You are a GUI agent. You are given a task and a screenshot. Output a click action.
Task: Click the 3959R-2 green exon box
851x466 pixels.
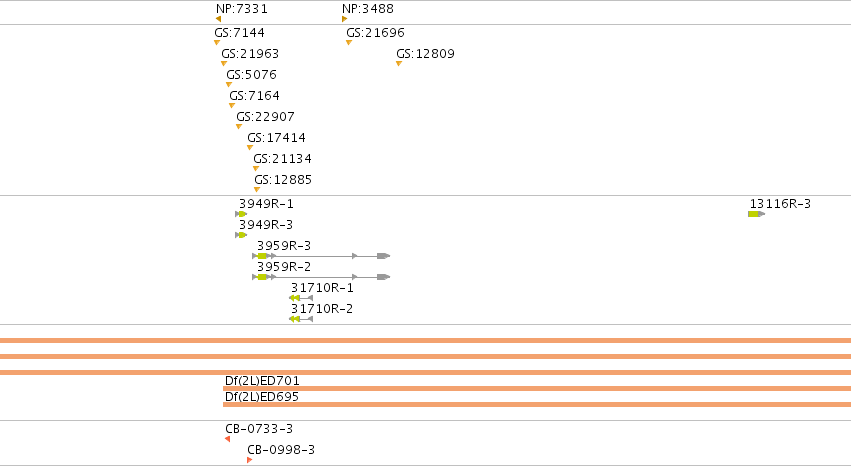pyautogui.click(x=262, y=277)
